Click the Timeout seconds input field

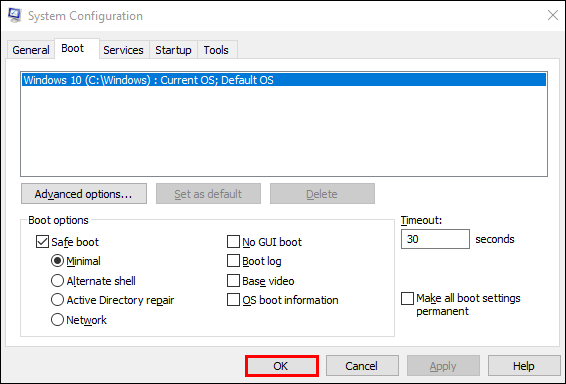(435, 239)
